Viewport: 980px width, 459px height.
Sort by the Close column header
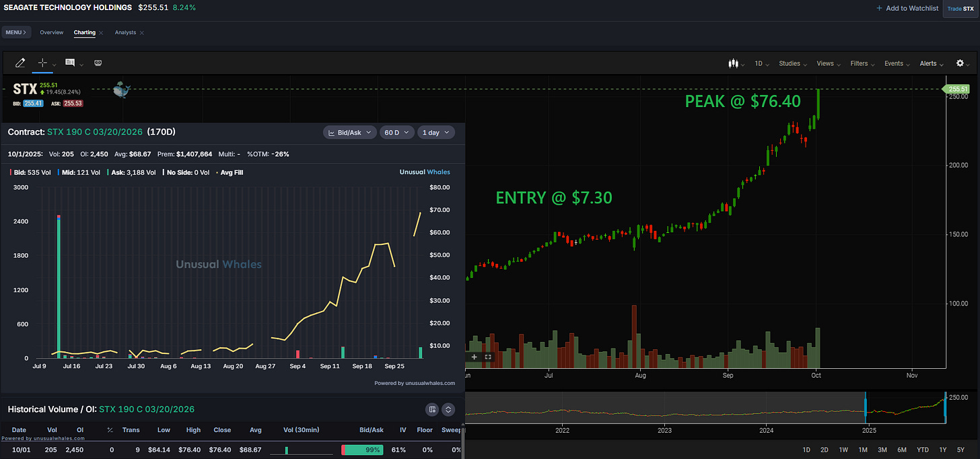click(x=222, y=430)
